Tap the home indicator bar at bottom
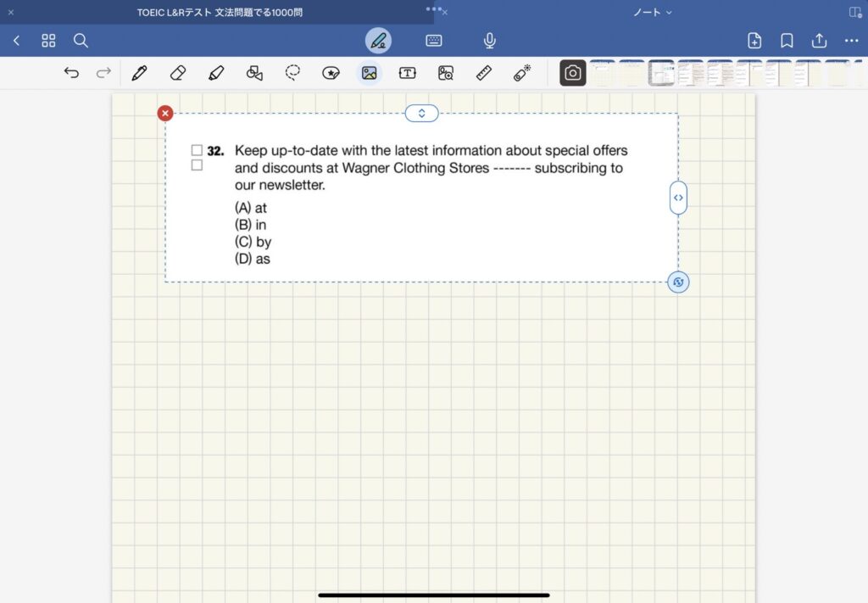 (x=434, y=595)
